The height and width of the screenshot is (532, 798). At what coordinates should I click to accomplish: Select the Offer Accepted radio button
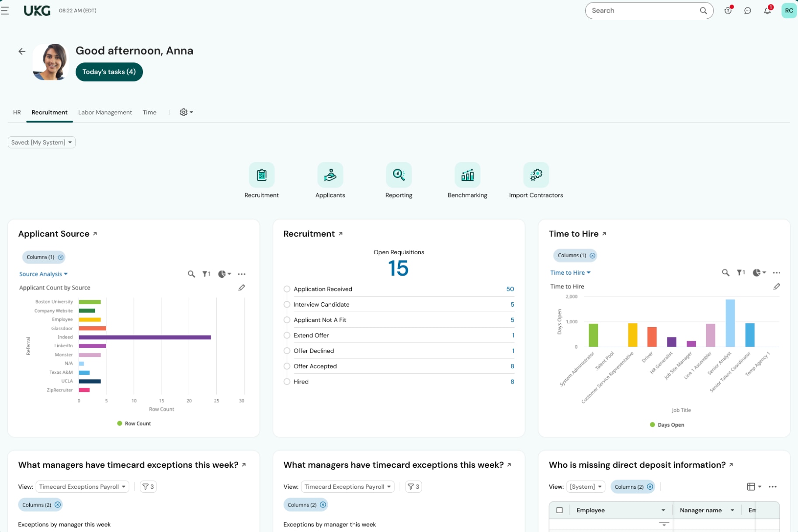coord(287,366)
